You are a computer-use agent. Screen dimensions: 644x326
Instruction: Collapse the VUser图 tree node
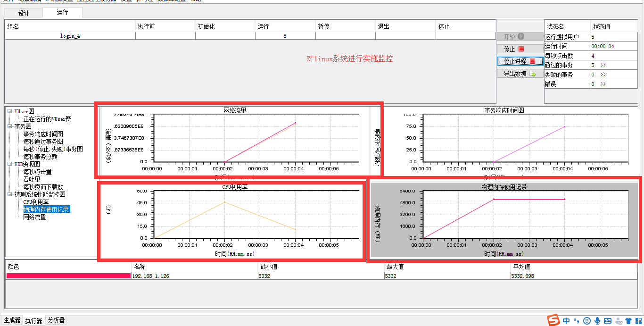tap(10, 111)
